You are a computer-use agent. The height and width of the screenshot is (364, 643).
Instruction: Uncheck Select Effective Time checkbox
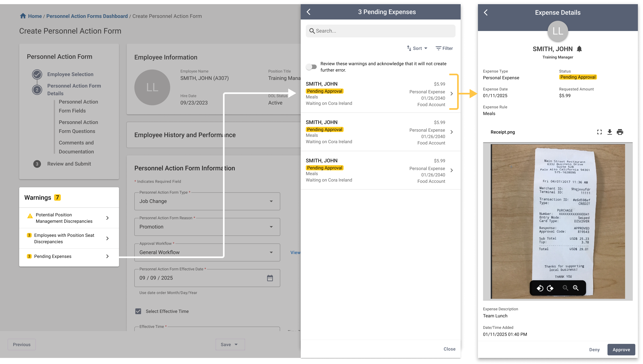tap(138, 311)
